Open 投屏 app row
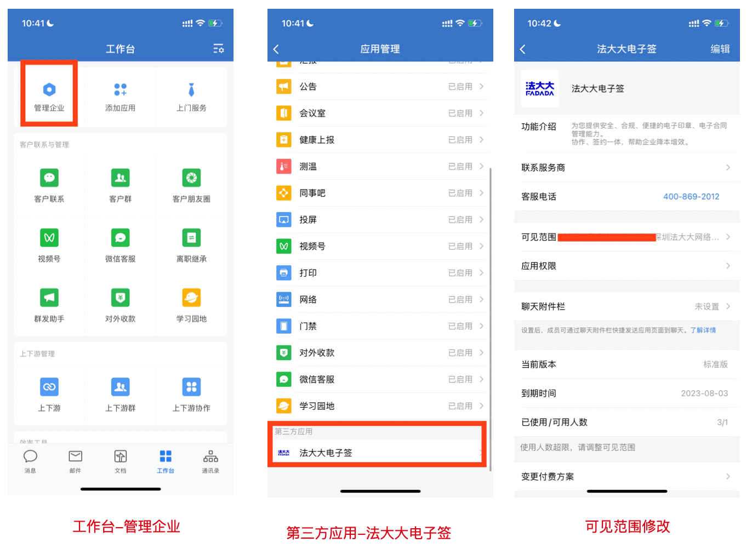The width and height of the screenshot is (752, 560). pyautogui.click(x=380, y=220)
